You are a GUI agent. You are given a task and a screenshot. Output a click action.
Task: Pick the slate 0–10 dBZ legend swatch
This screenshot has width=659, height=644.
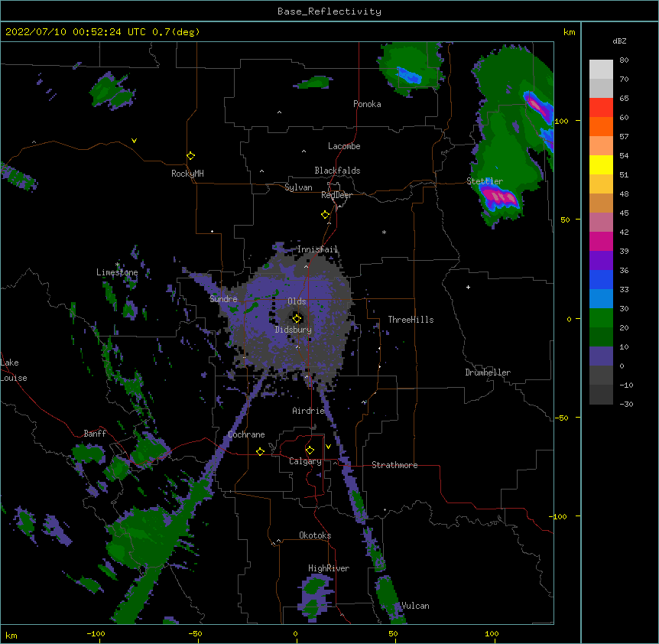[601, 356]
